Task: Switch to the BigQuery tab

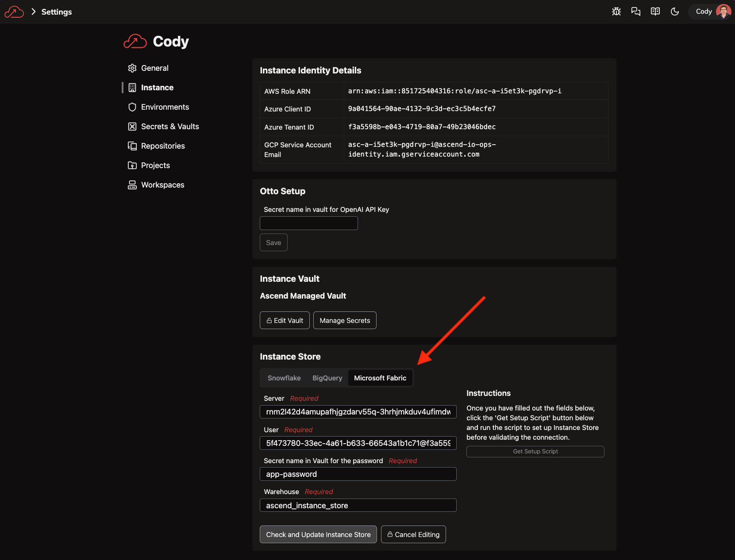Action: tap(327, 378)
